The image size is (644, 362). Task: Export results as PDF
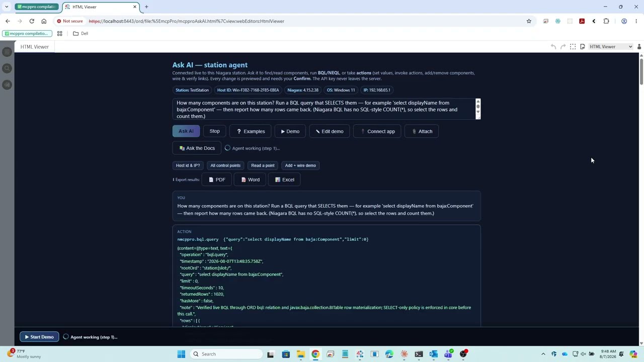[x=216, y=179]
